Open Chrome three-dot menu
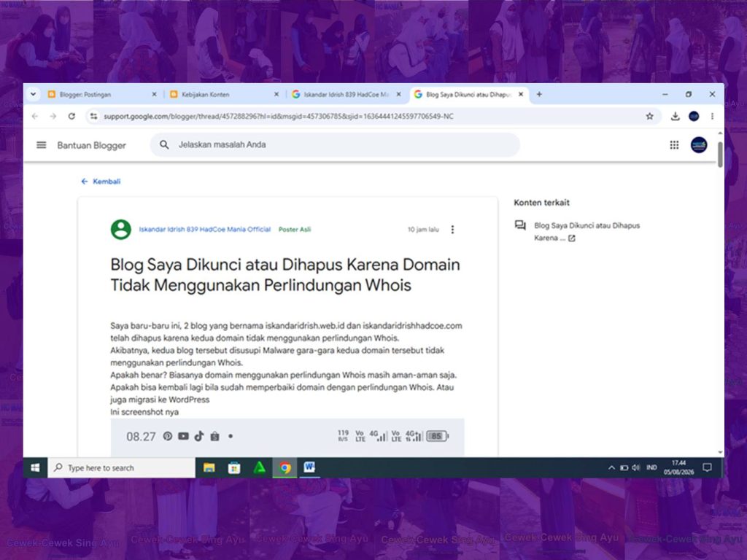 click(712, 116)
